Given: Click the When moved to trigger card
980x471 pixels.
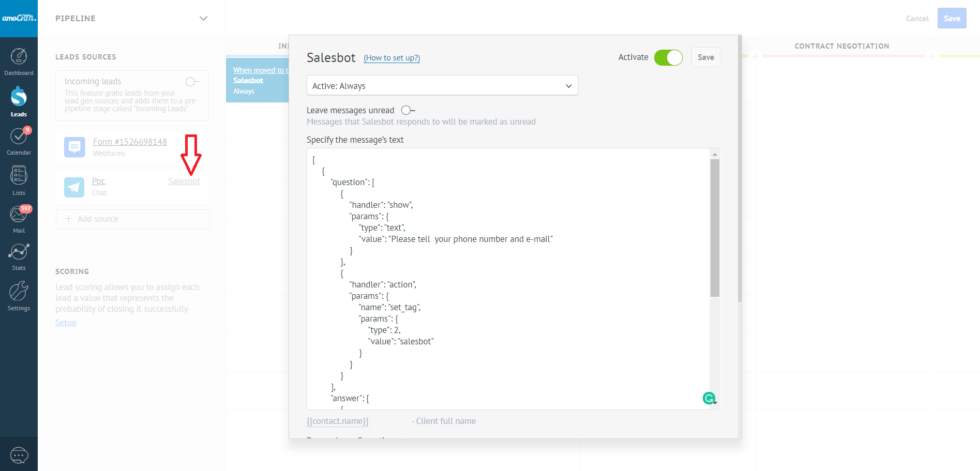Looking at the screenshot, I should pyautogui.click(x=258, y=80).
